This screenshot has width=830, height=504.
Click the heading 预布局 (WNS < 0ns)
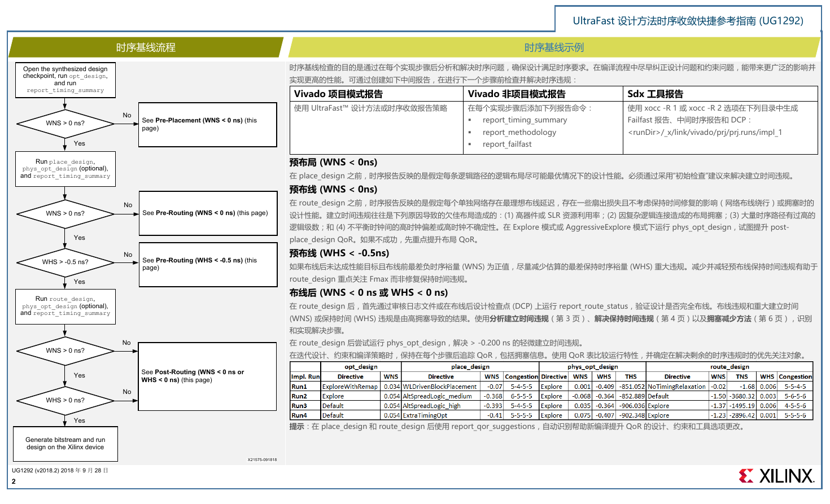(333, 163)
